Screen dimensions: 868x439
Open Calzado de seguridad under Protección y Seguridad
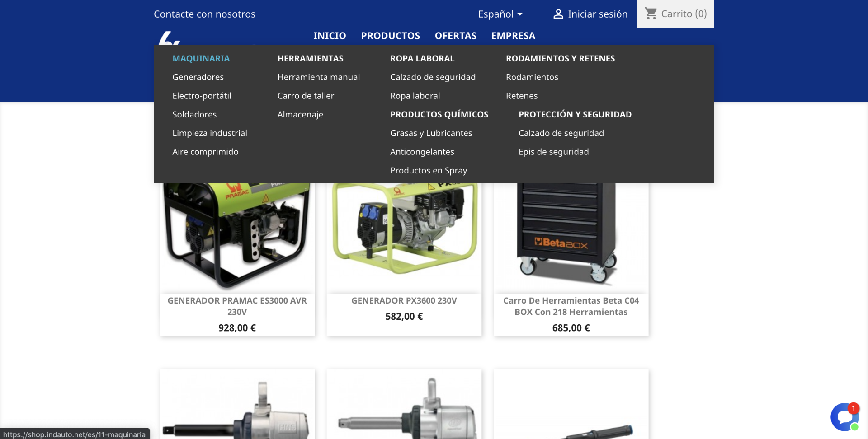[x=561, y=133]
